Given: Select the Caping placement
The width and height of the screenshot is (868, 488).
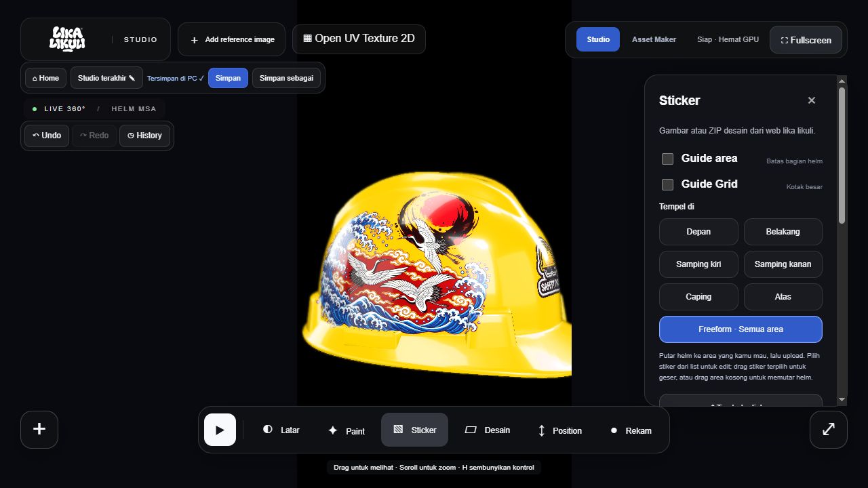Looking at the screenshot, I should (x=698, y=297).
